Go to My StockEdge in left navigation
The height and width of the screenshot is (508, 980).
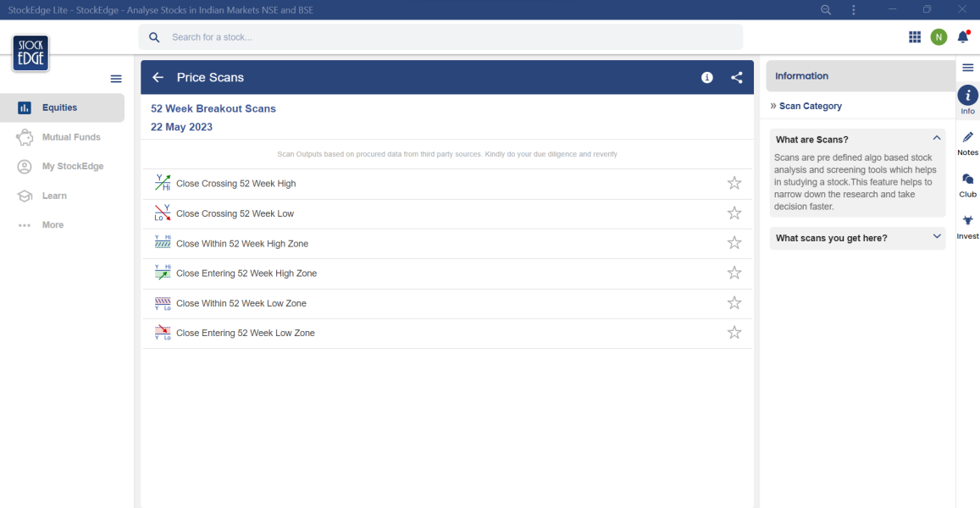tap(73, 167)
